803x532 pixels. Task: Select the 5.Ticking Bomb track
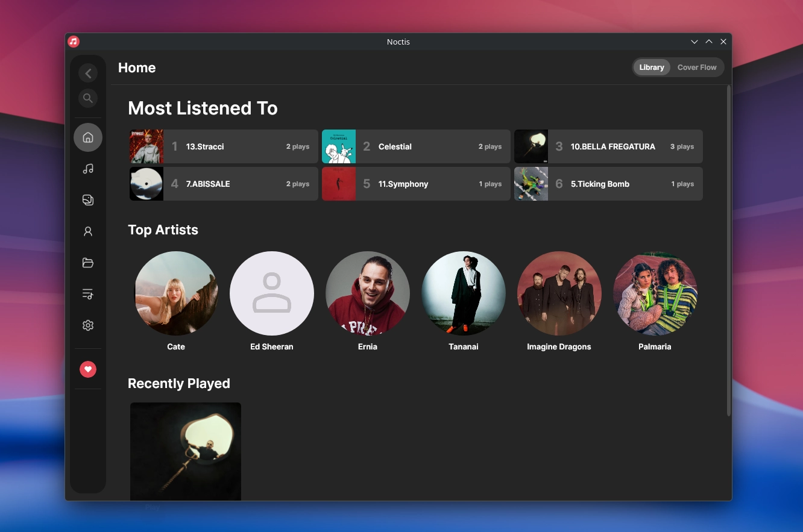[608, 184]
